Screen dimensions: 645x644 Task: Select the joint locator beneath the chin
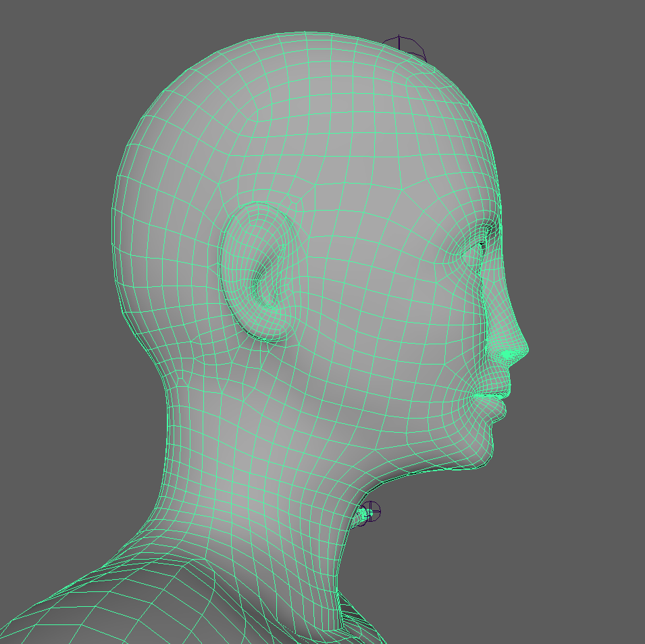pyautogui.click(x=369, y=512)
